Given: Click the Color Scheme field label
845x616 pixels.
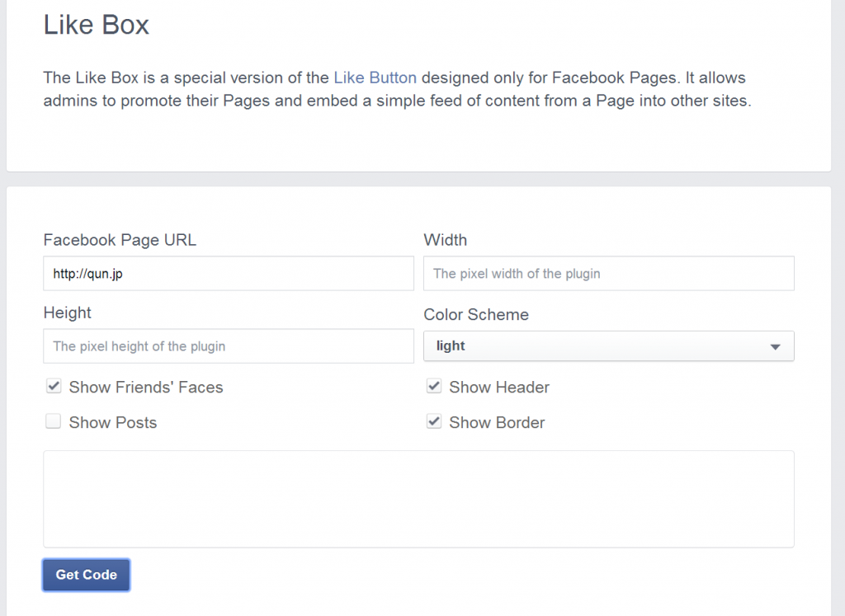Looking at the screenshot, I should 476,315.
